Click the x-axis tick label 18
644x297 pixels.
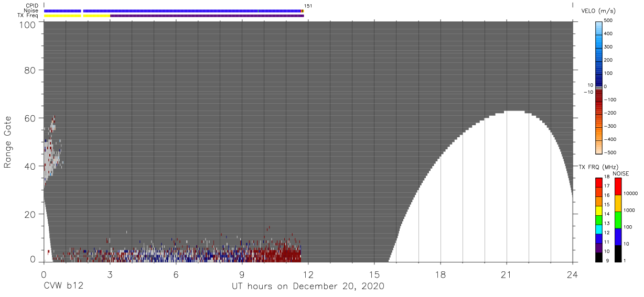pos(441,274)
